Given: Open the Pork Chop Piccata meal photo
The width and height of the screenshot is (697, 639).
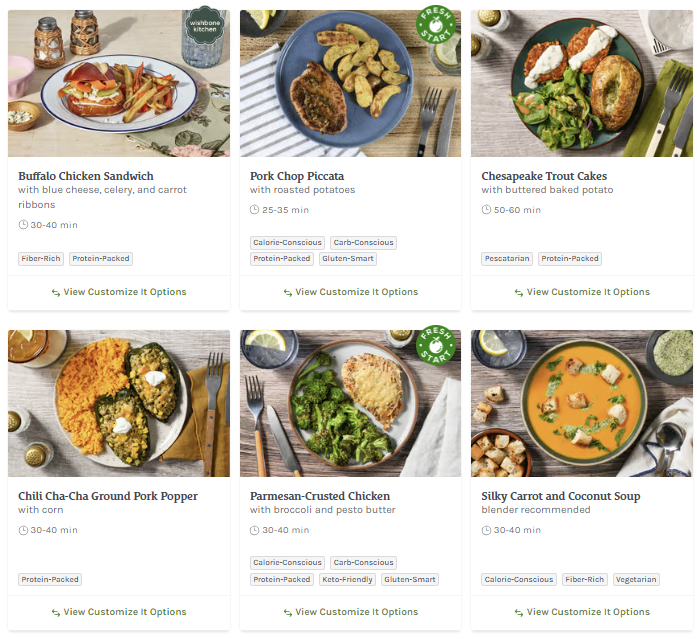Looking at the screenshot, I should coord(350,83).
